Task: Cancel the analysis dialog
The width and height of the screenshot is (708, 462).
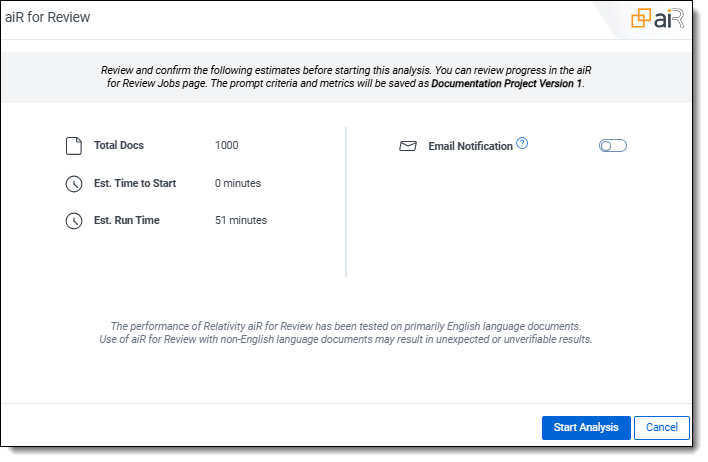Action: coord(661,428)
